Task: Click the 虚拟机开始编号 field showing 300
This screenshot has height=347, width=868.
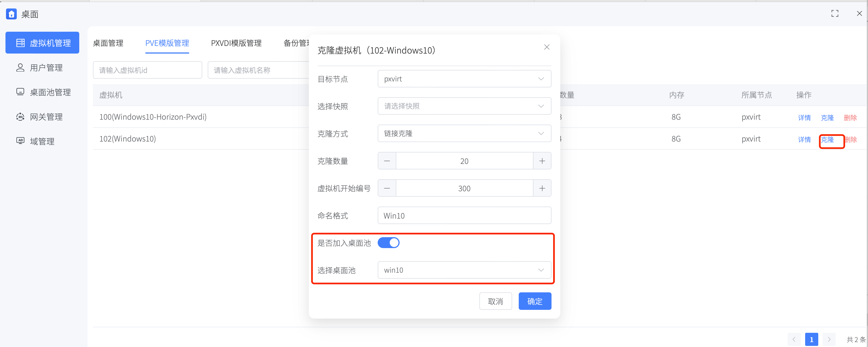Action: tap(464, 188)
